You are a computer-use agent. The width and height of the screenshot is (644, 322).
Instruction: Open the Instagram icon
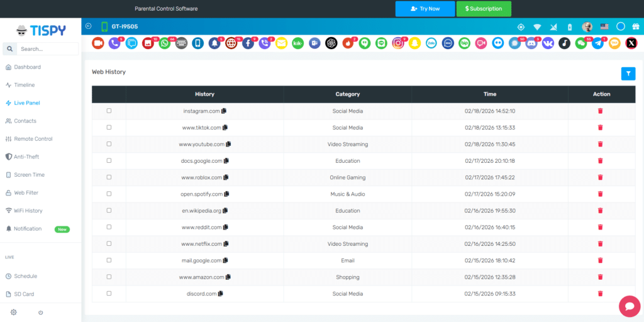(x=398, y=43)
